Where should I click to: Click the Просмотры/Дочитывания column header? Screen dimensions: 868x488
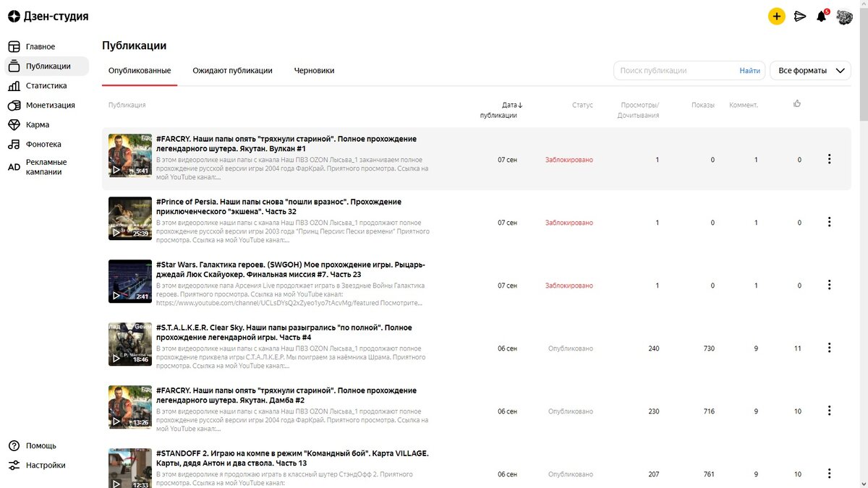[x=639, y=110]
